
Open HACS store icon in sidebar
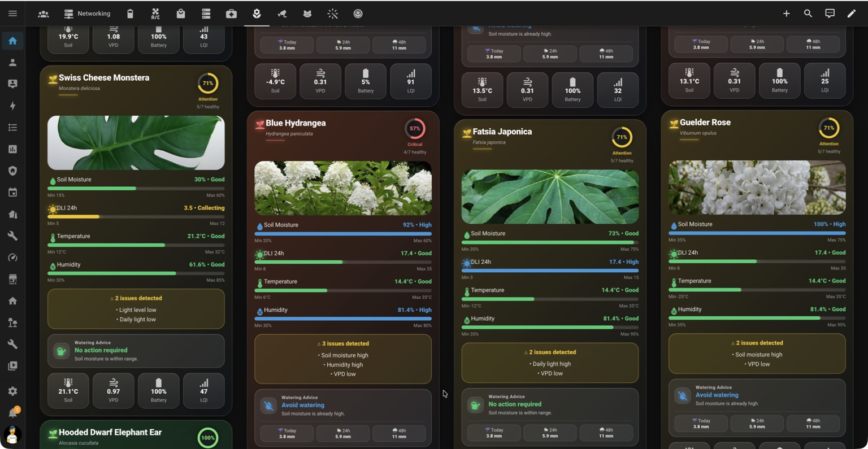point(12,279)
